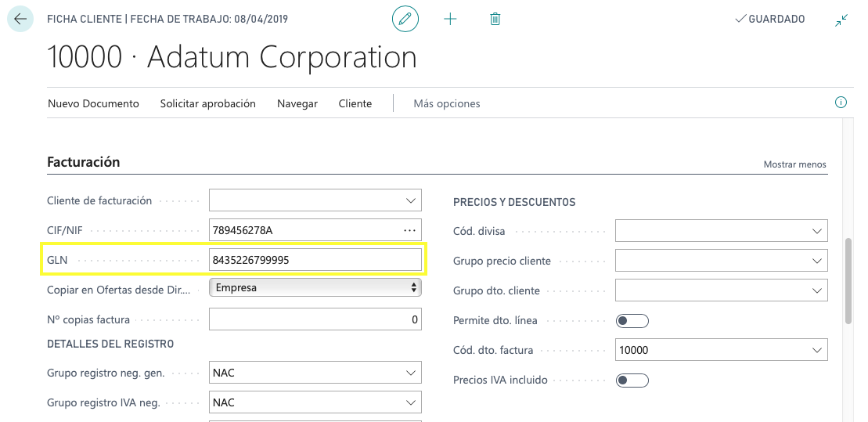The height and width of the screenshot is (422, 868).
Task: Click Mostrar menos link
Action: (x=795, y=164)
